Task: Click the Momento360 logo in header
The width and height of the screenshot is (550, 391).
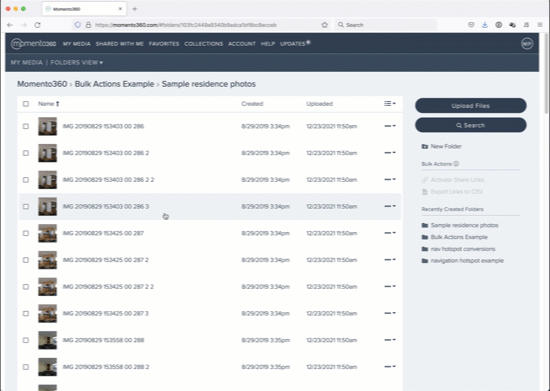Action: [x=33, y=43]
